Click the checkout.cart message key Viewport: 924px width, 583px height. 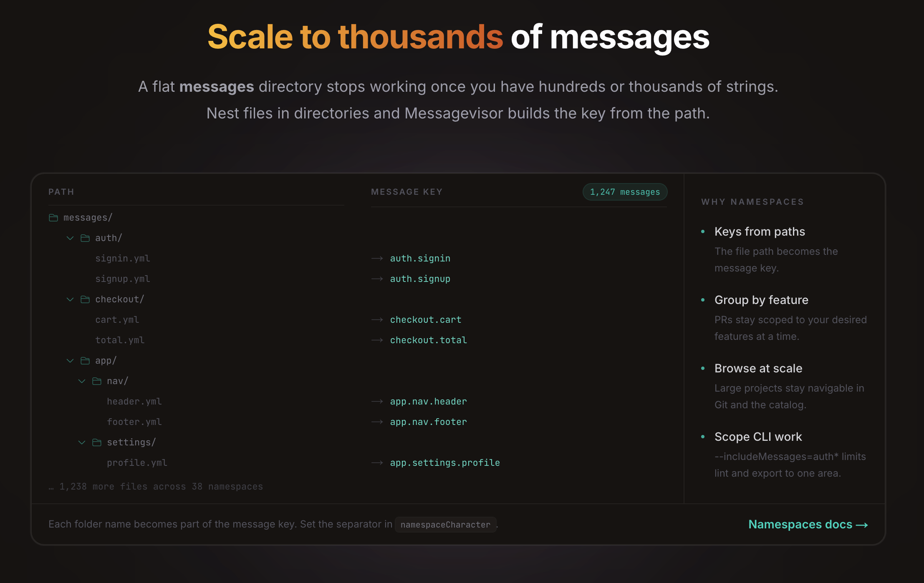pos(426,320)
